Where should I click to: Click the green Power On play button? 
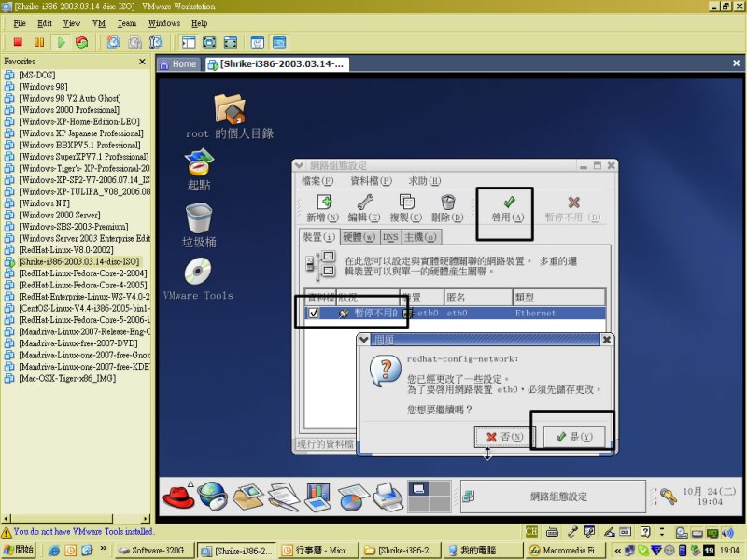(x=61, y=42)
